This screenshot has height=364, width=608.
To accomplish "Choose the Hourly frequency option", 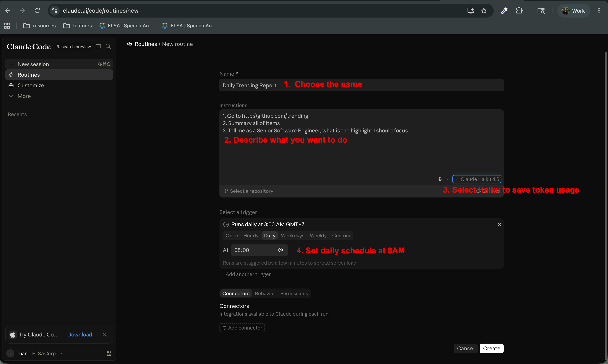I will click(x=251, y=235).
